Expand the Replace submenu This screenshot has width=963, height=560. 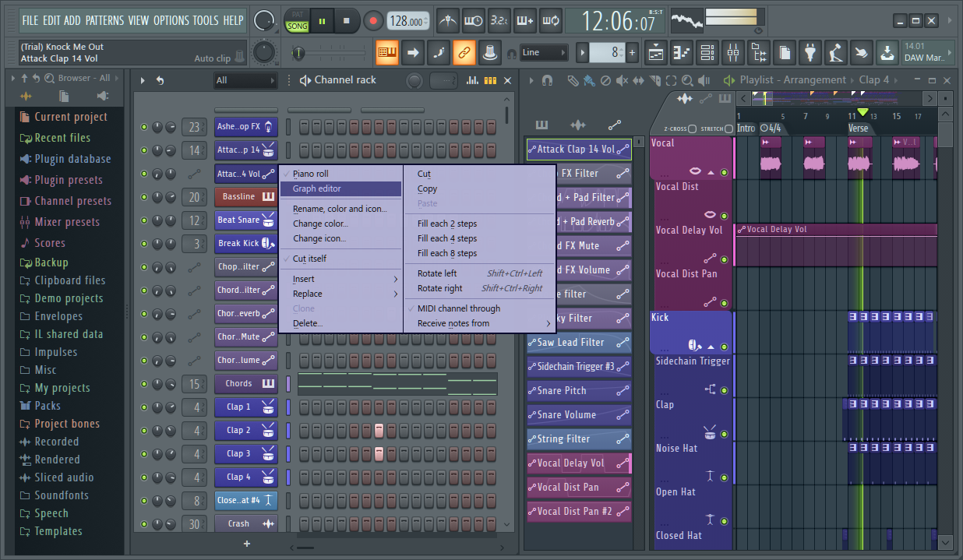click(x=340, y=294)
